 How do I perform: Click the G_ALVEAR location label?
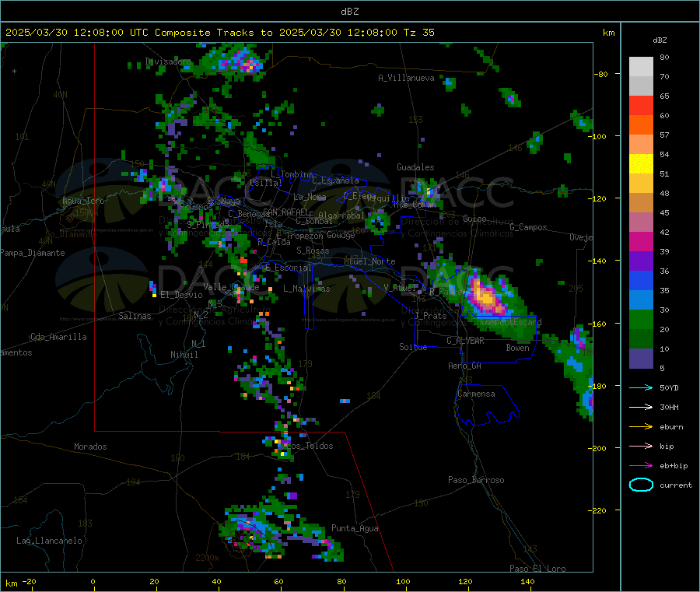(465, 340)
